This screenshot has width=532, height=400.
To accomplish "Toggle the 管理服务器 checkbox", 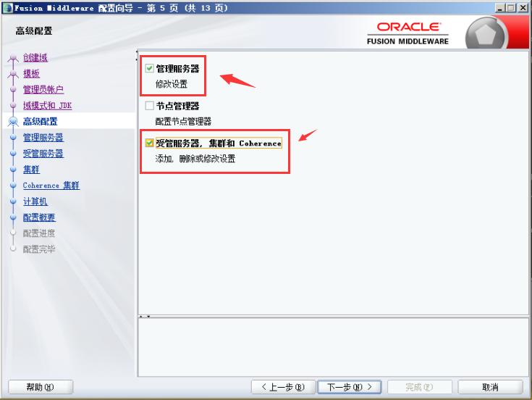I will [x=150, y=69].
